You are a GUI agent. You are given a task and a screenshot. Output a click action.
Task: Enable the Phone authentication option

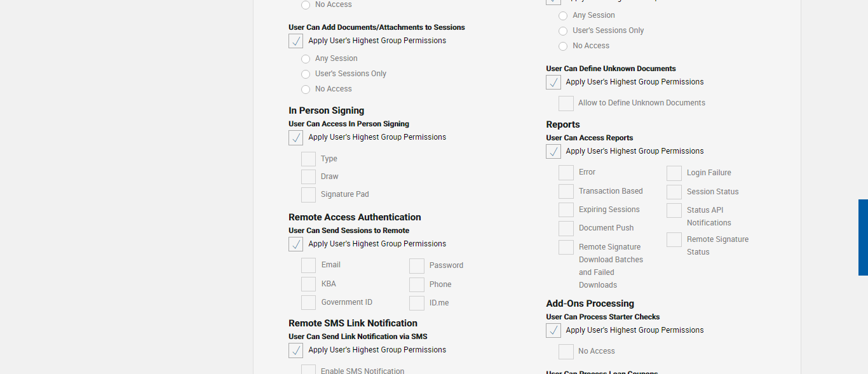(x=416, y=284)
